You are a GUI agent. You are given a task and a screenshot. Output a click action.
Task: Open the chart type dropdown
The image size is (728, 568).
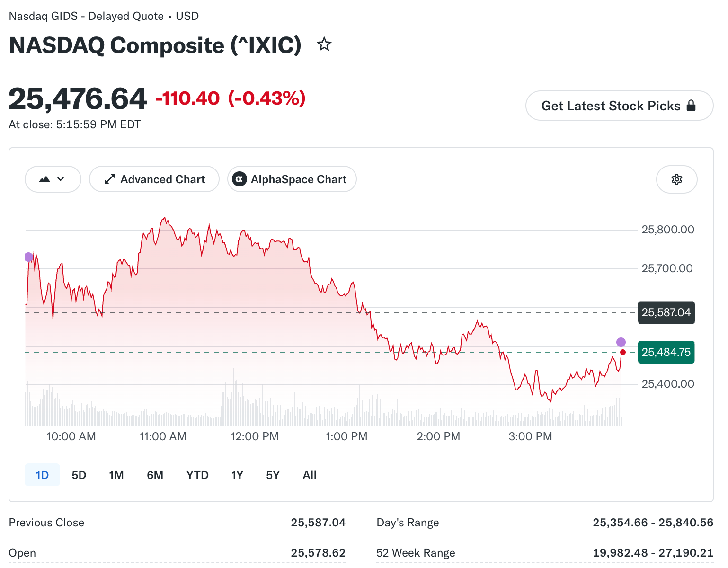pos(53,179)
